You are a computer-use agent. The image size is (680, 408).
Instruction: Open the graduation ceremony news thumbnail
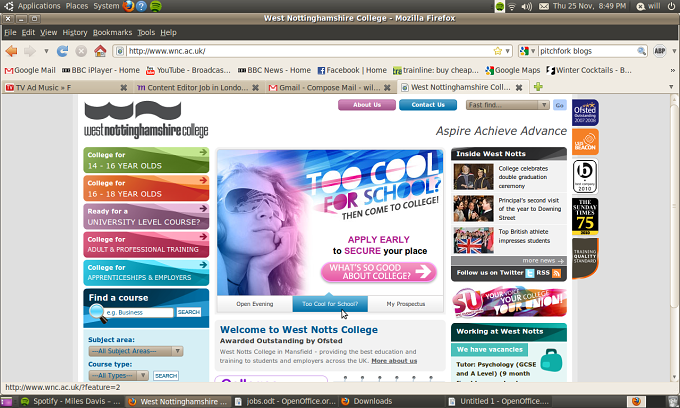pos(474,177)
